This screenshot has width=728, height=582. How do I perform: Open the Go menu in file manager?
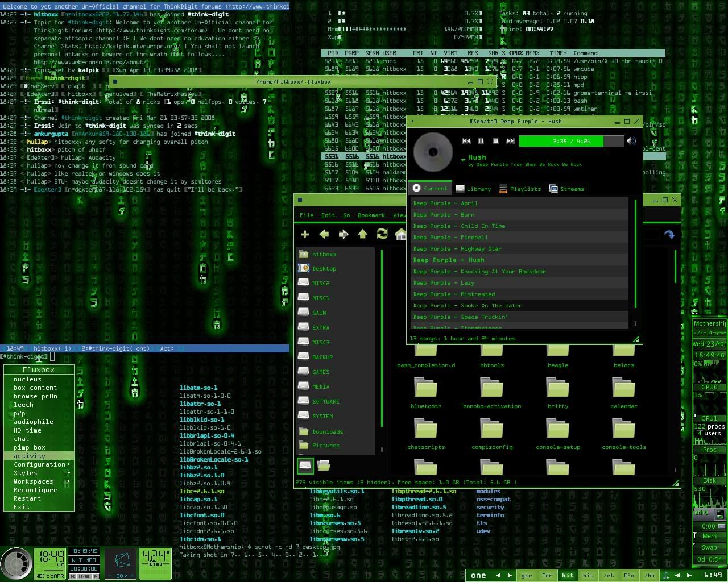point(346,215)
